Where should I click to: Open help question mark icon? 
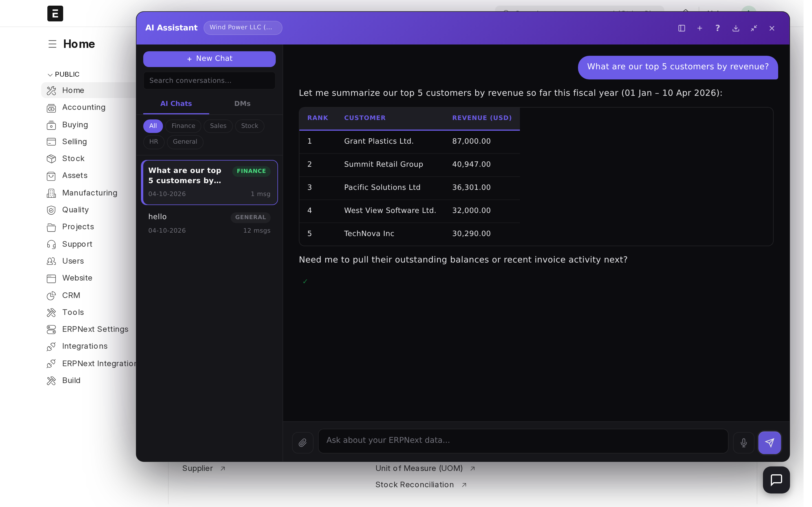coord(717,28)
